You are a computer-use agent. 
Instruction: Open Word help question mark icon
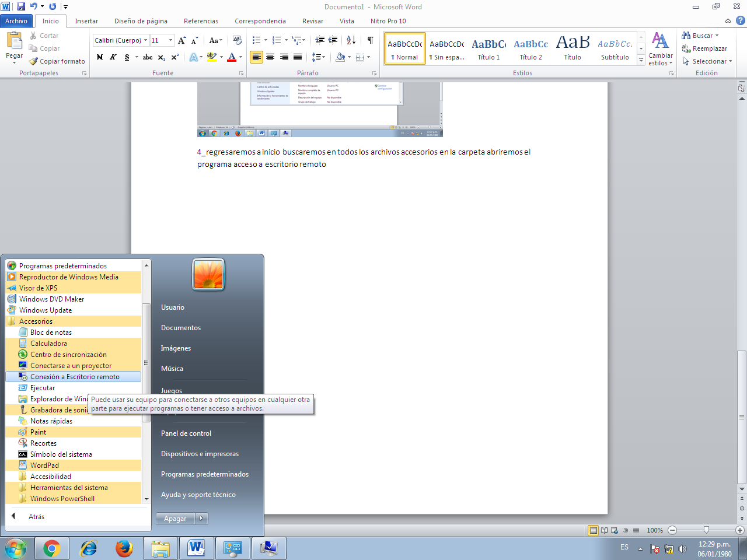pos(740,20)
